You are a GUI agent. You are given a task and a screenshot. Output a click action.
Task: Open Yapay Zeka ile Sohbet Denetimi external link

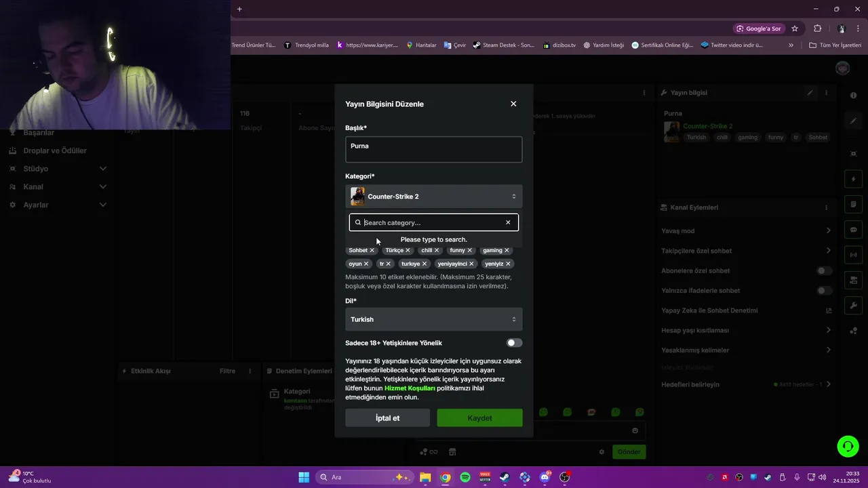[x=828, y=310]
